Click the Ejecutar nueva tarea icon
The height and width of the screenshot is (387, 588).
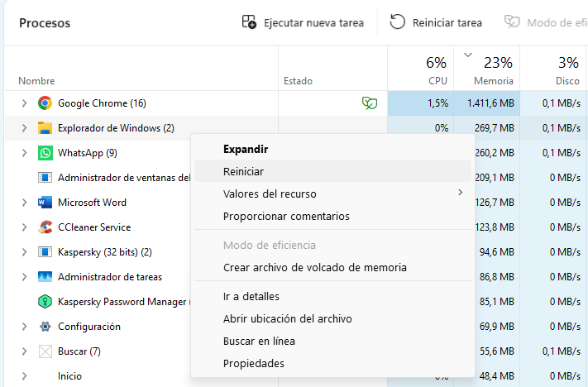coord(249,22)
